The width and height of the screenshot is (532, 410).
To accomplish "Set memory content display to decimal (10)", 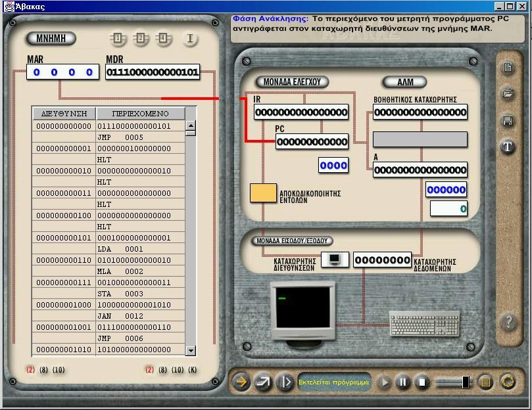I will [178, 370].
